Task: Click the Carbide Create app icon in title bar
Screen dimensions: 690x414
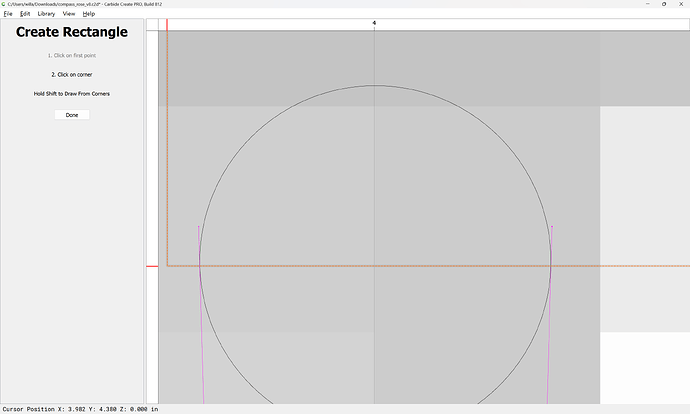Action: tap(4, 5)
